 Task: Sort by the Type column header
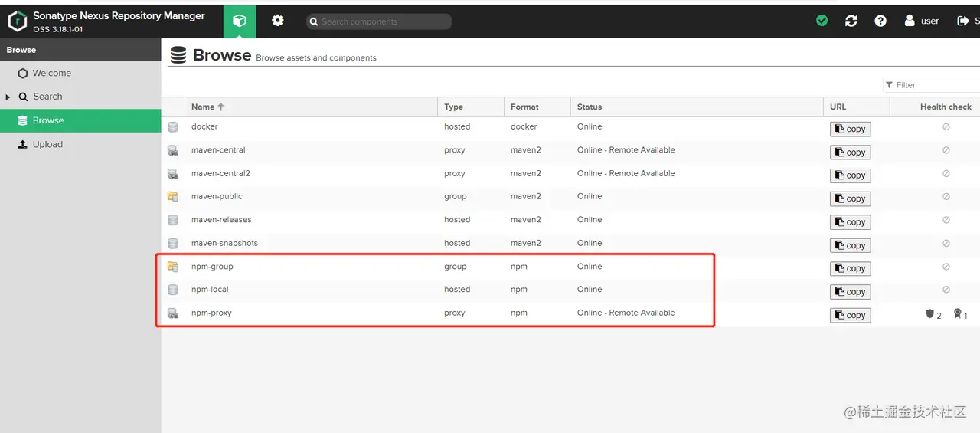coord(471,107)
